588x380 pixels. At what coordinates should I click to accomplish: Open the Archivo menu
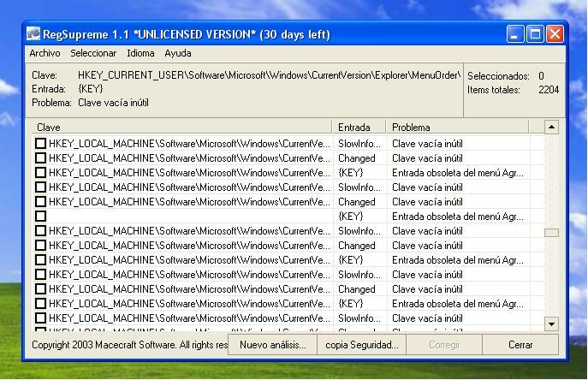tap(45, 53)
